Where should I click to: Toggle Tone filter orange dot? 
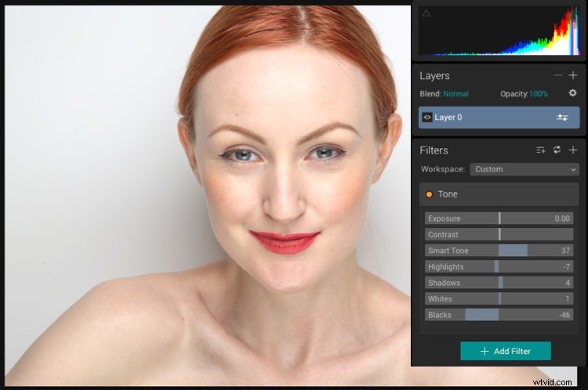coord(429,194)
